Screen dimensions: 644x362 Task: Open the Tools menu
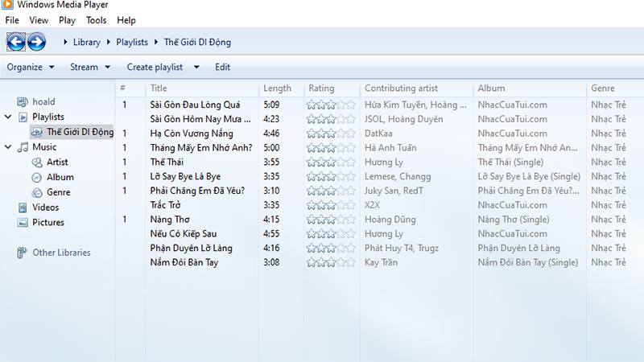pos(96,20)
